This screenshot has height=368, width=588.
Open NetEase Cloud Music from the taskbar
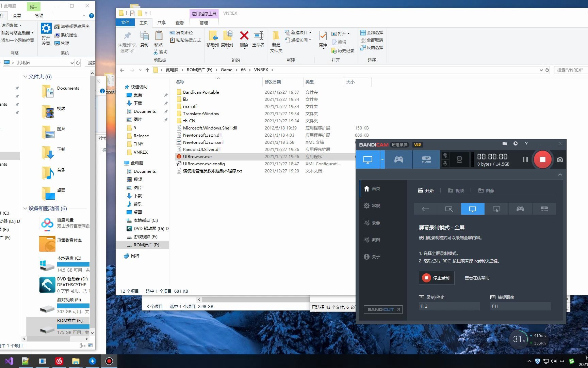(x=59, y=361)
